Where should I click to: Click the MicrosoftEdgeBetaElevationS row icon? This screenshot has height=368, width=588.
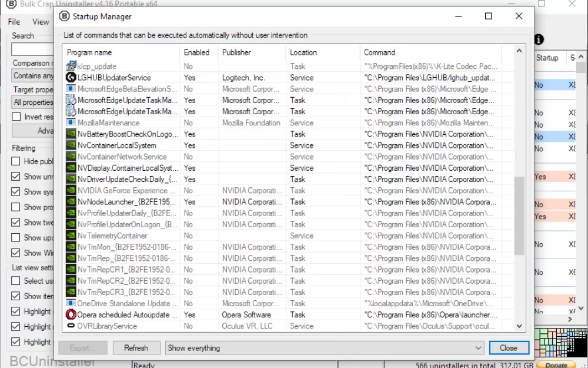point(71,89)
